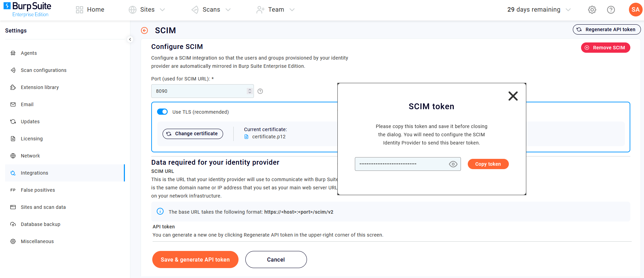Click the False positives FP icon

click(x=13, y=190)
